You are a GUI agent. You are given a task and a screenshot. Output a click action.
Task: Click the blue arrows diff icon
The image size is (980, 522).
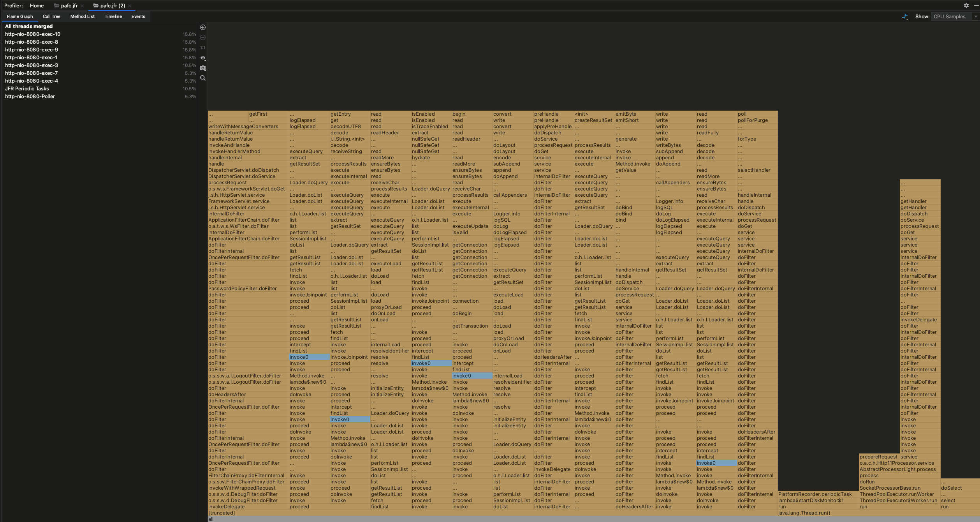[905, 16]
